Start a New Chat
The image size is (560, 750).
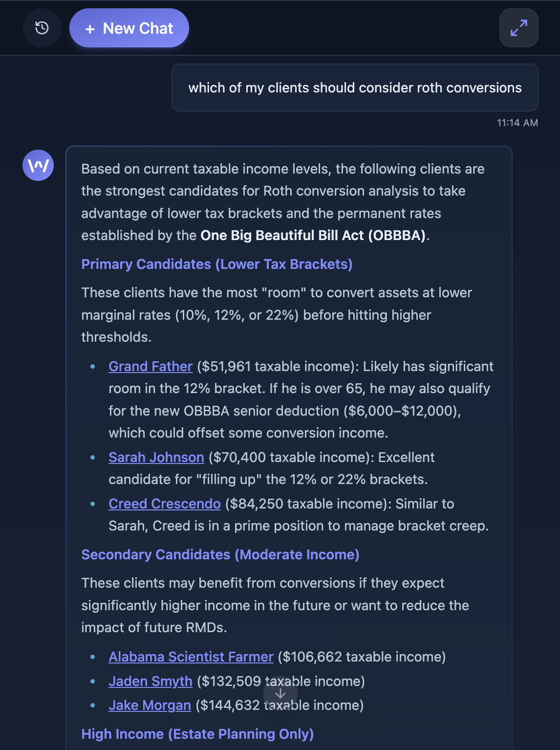tap(129, 28)
